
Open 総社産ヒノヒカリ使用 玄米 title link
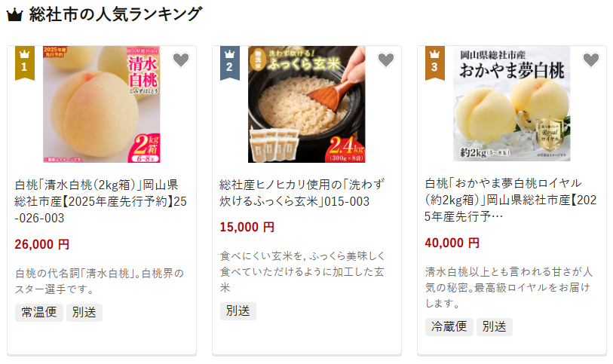[x=302, y=192]
